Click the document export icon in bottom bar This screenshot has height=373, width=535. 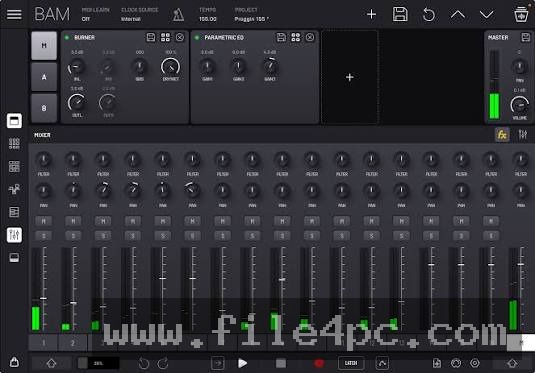click(437, 363)
